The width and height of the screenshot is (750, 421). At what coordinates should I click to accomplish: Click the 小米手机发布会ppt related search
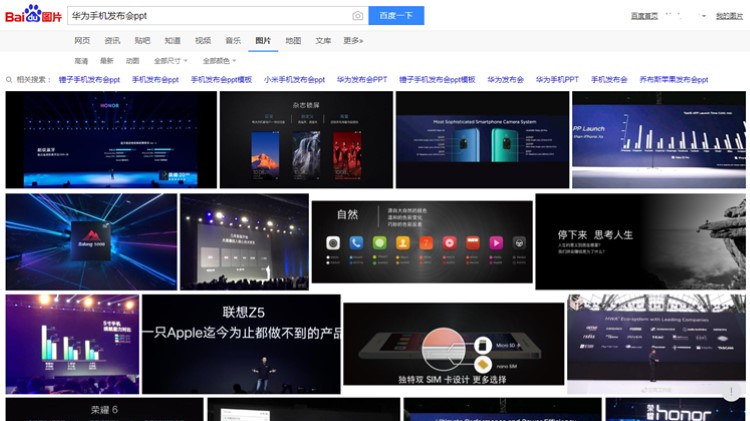(x=294, y=79)
